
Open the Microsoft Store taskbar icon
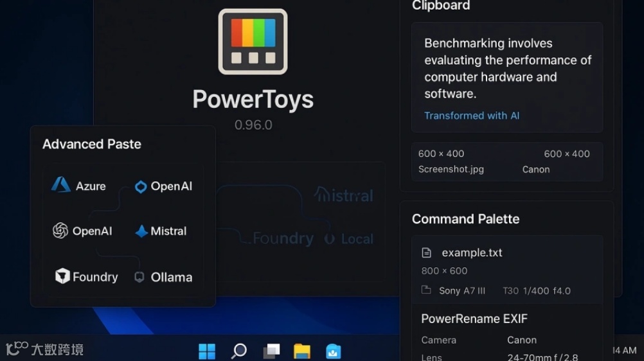pyautogui.click(x=333, y=351)
